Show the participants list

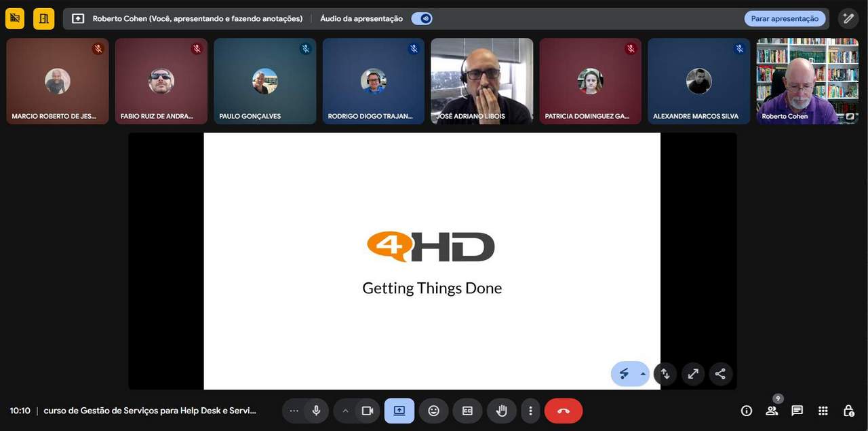pos(772,411)
